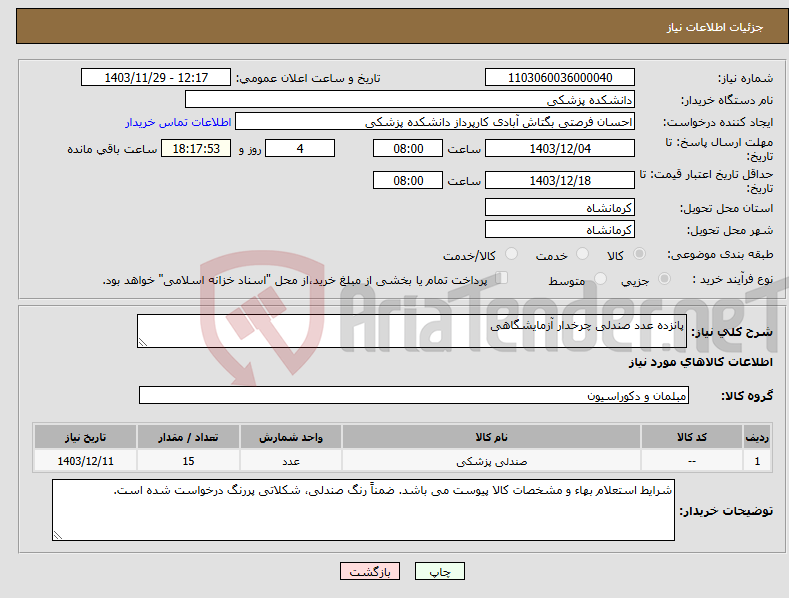Select the متوسط purchase type radio
Viewport: 789px width, 598px height.
pyautogui.click(x=600, y=279)
